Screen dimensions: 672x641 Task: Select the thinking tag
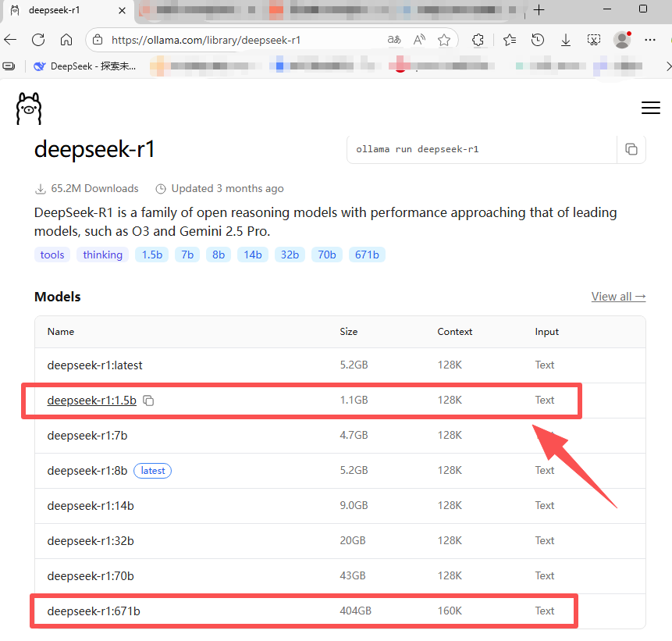point(102,255)
